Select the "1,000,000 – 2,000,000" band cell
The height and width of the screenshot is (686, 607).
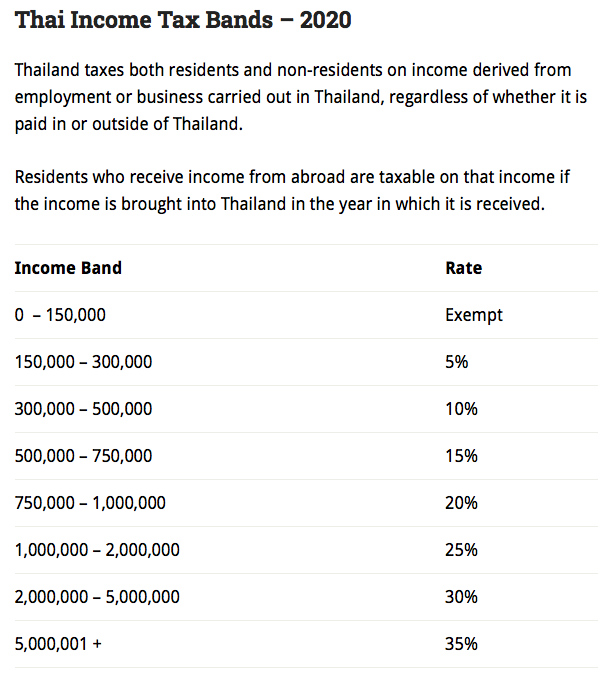(98, 550)
